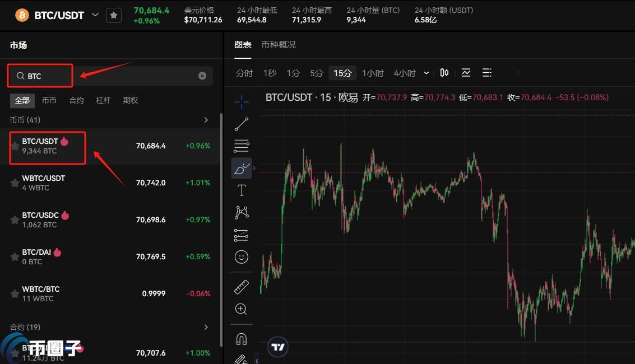Collapse the drawing toolbar side arrow

256,360
